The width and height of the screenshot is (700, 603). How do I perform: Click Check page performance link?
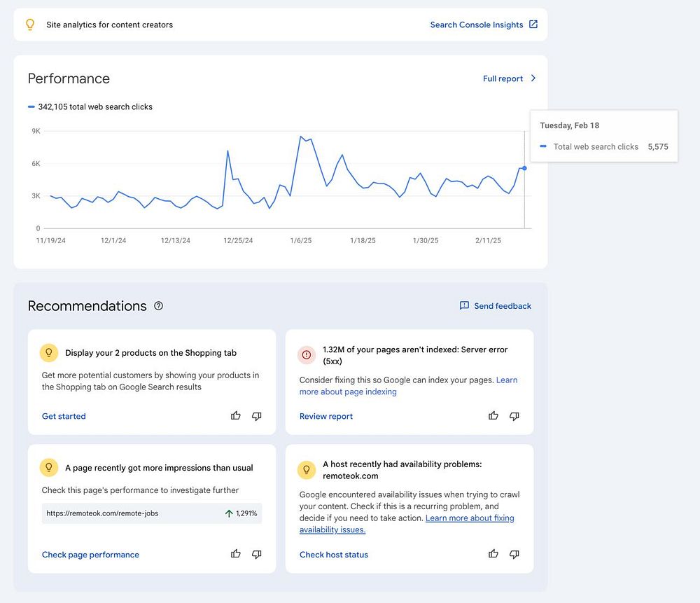(90, 555)
